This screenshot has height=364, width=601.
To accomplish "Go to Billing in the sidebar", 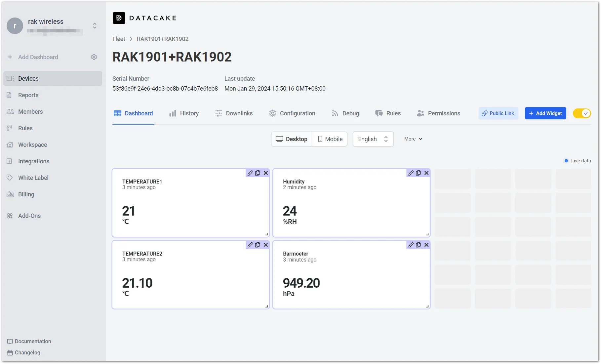I will pos(53,194).
